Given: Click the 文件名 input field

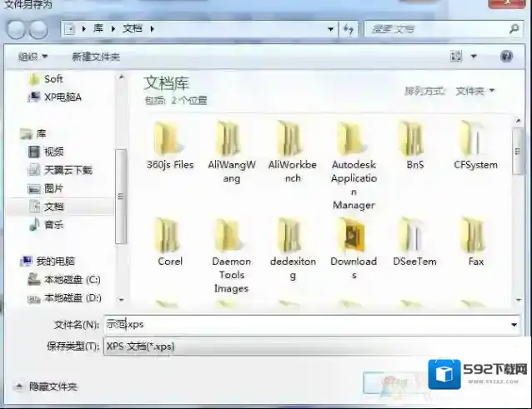Looking at the screenshot, I should pos(309,325).
